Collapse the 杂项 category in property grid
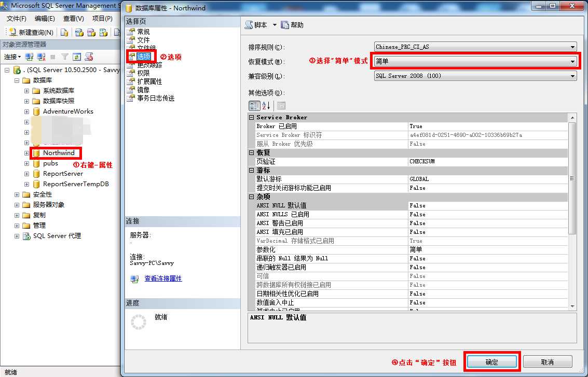The image size is (588, 377). coord(252,197)
